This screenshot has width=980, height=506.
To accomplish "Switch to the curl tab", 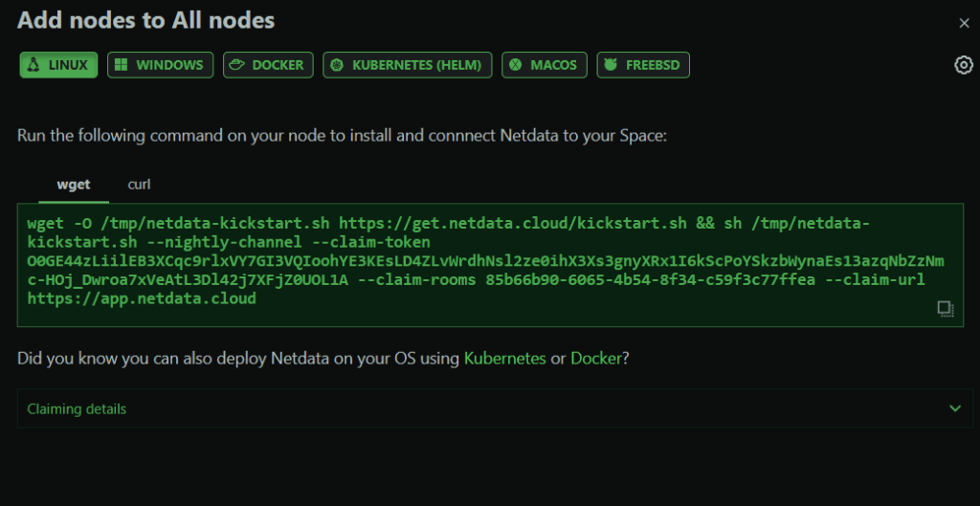I will click(x=140, y=185).
